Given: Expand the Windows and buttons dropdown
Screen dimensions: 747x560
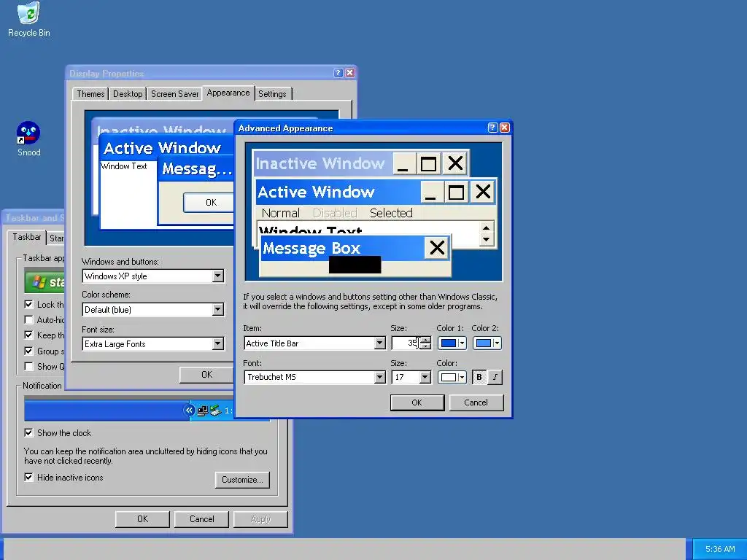Looking at the screenshot, I should click(x=217, y=276).
